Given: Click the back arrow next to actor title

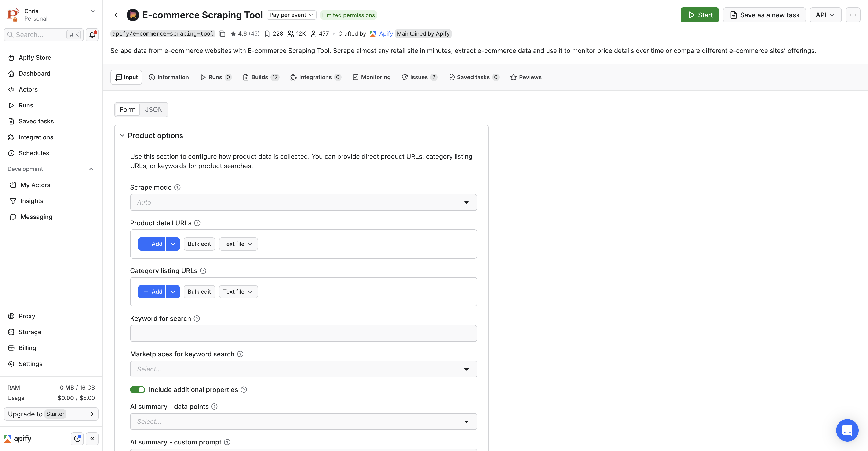Looking at the screenshot, I should click(x=117, y=15).
